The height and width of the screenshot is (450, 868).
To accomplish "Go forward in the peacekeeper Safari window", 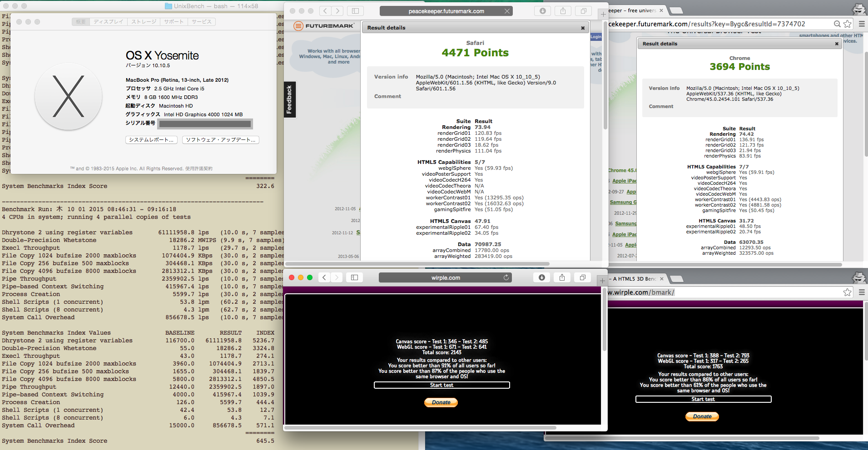I will (337, 11).
